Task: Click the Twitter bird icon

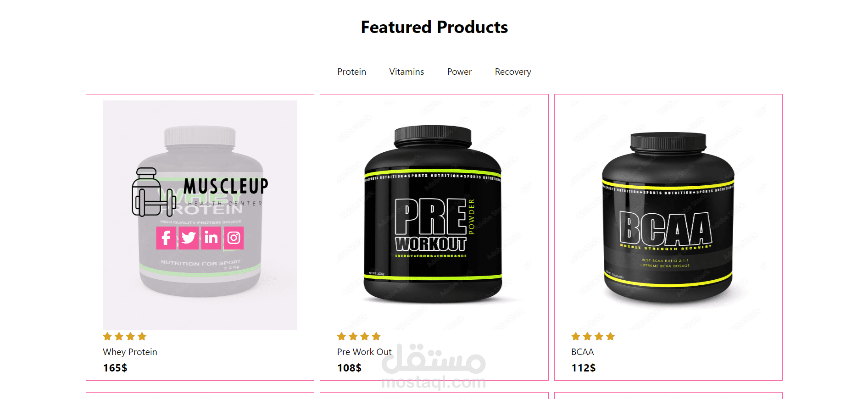Action: (x=189, y=238)
